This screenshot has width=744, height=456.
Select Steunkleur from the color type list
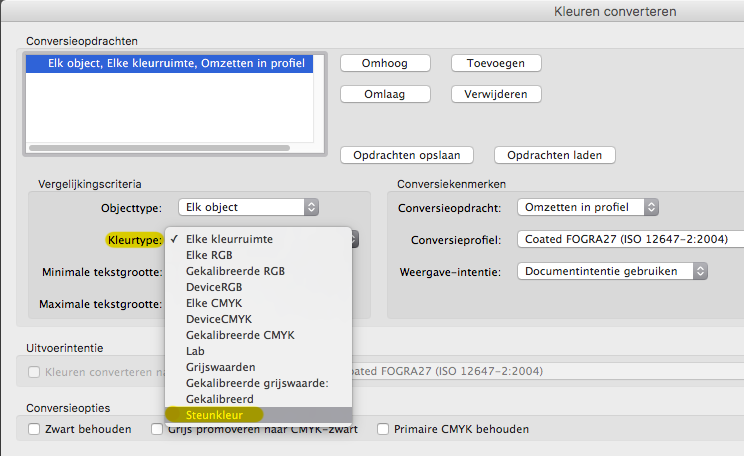click(x=214, y=413)
